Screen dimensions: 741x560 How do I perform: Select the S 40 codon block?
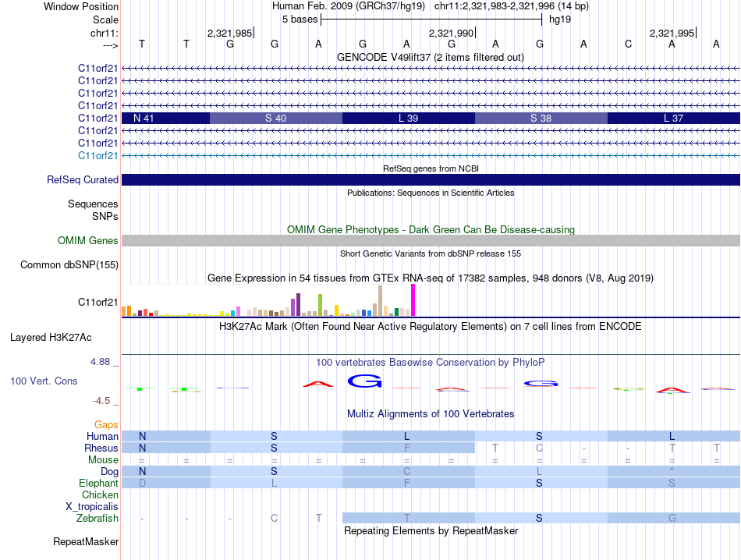pyautogui.click(x=276, y=118)
